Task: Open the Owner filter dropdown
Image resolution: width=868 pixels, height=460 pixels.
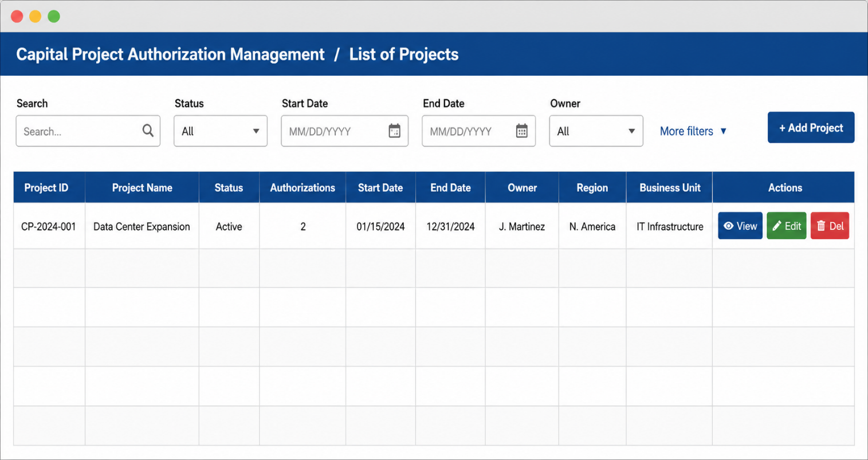Action: (596, 131)
